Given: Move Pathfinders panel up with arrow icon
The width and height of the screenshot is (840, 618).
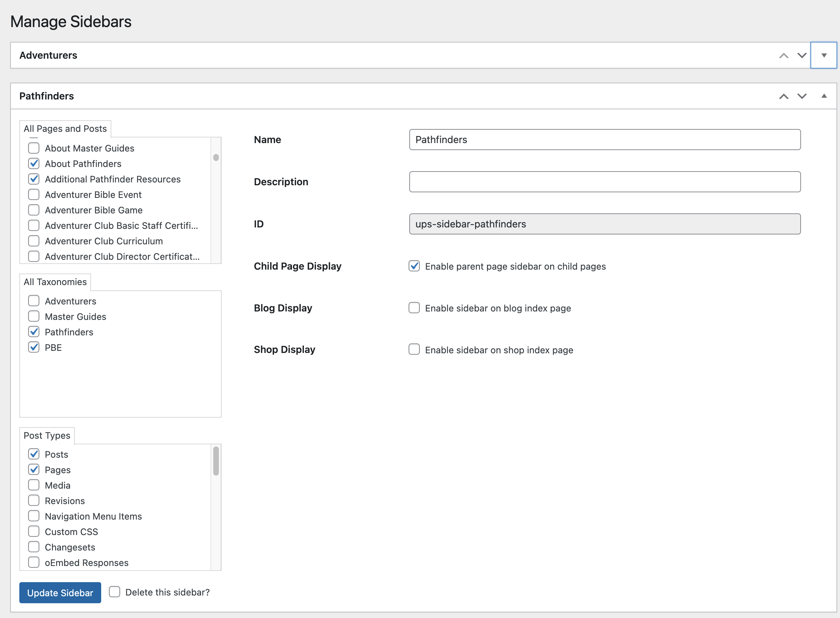Looking at the screenshot, I should pos(783,96).
